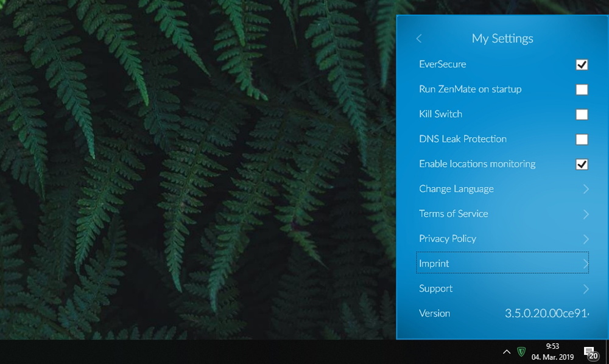Open the ZenMate shield icon in system tray
609x364 pixels.
pos(521,352)
